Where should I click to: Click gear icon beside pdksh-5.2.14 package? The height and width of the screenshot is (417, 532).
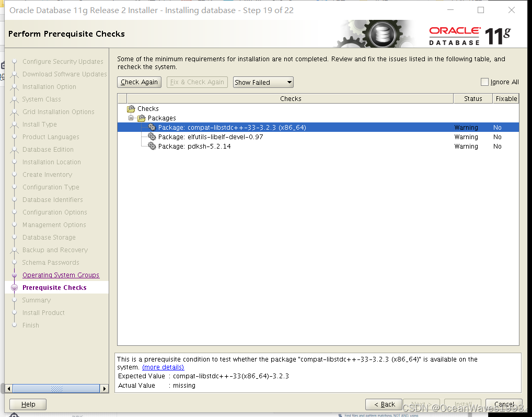tap(152, 146)
